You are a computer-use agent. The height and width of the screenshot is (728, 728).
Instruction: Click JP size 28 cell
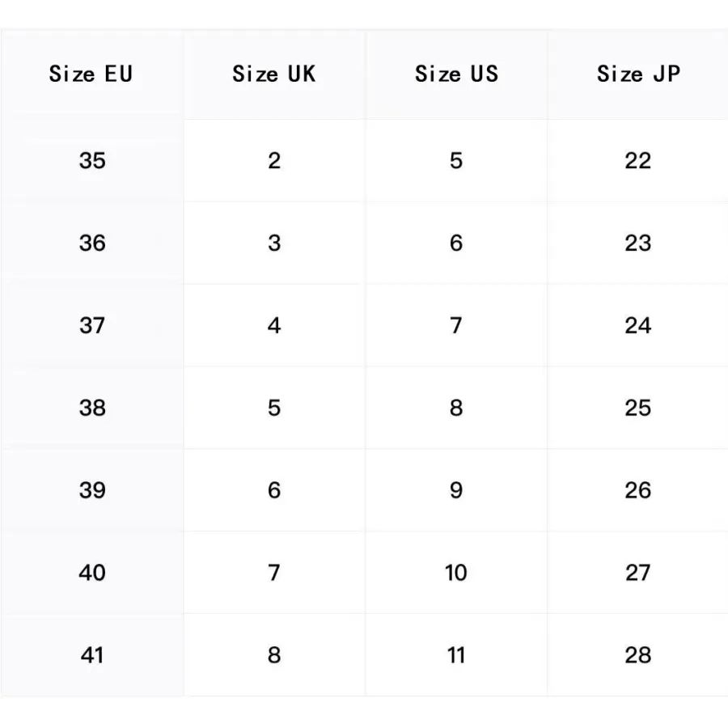point(637,655)
